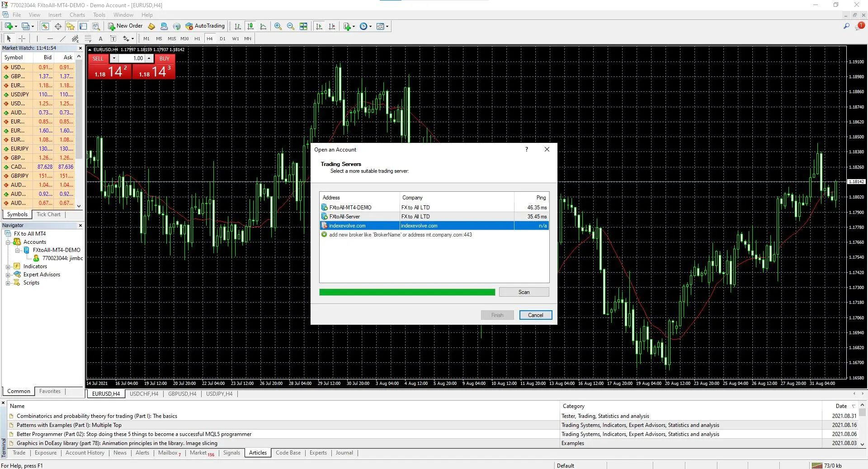This screenshot has width=868, height=469.
Task: Open the Charts menu
Action: pos(77,15)
